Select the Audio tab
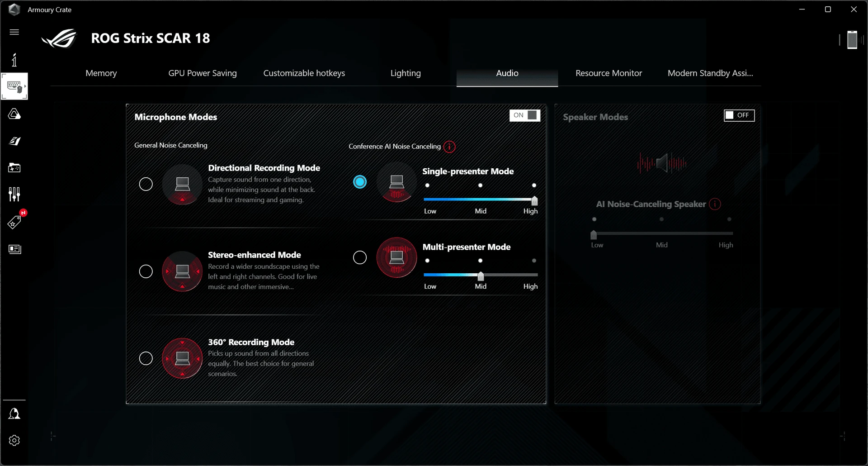 pos(507,73)
